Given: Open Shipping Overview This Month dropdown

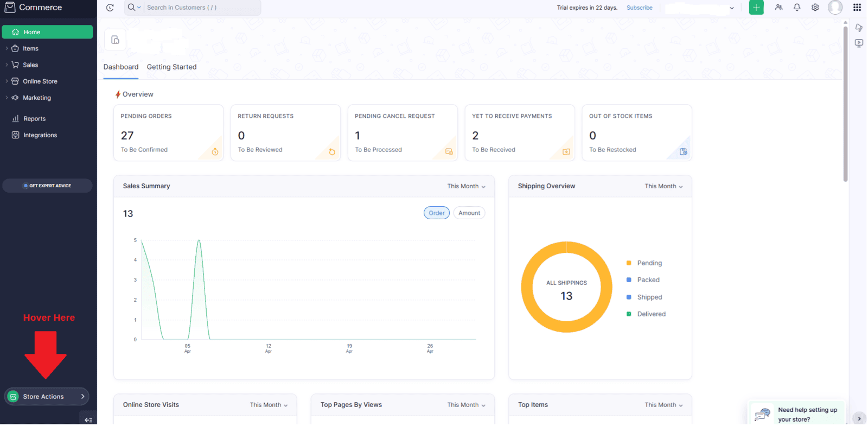Looking at the screenshot, I should coord(663,186).
